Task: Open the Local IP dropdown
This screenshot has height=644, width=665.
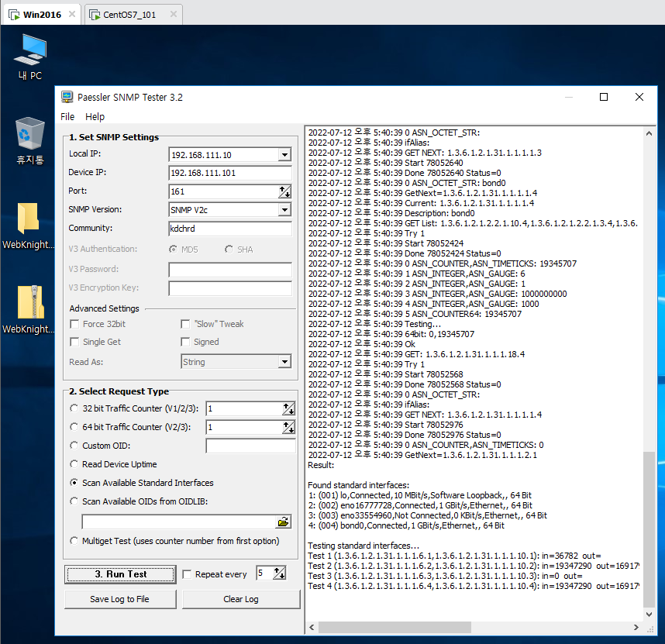Action: point(284,155)
